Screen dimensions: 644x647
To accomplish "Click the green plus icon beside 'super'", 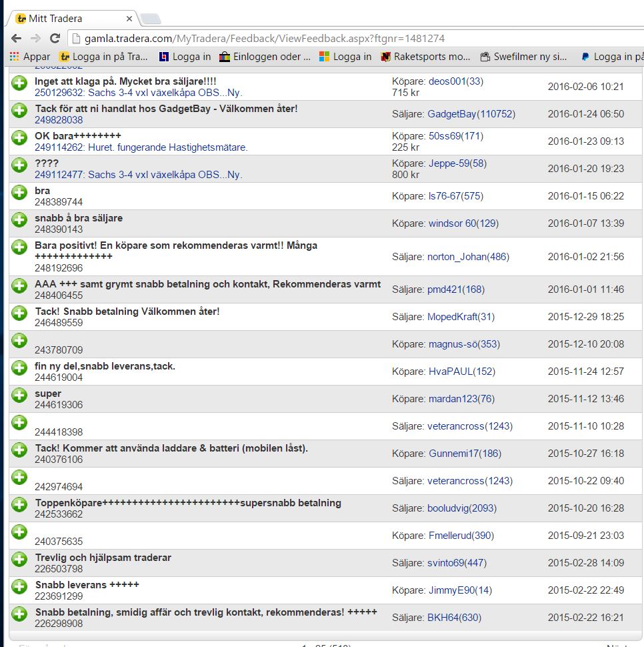I will (19, 394).
